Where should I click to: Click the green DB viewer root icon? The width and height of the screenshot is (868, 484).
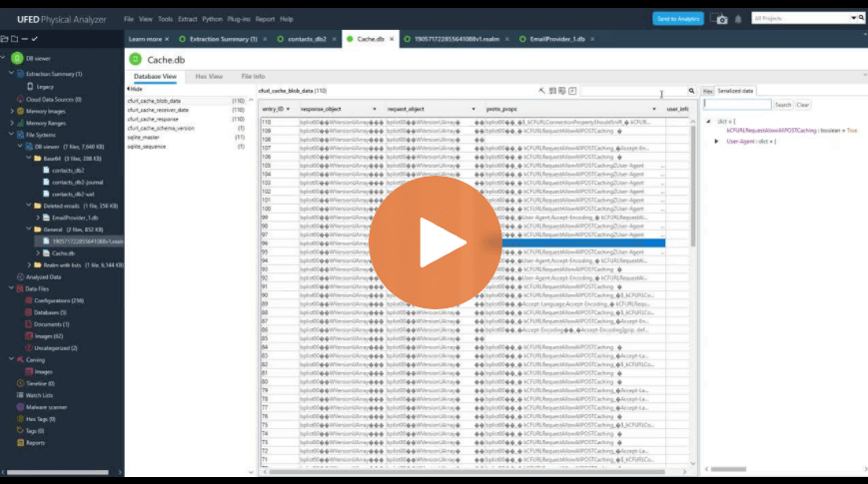pyautogui.click(x=17, y=58)
